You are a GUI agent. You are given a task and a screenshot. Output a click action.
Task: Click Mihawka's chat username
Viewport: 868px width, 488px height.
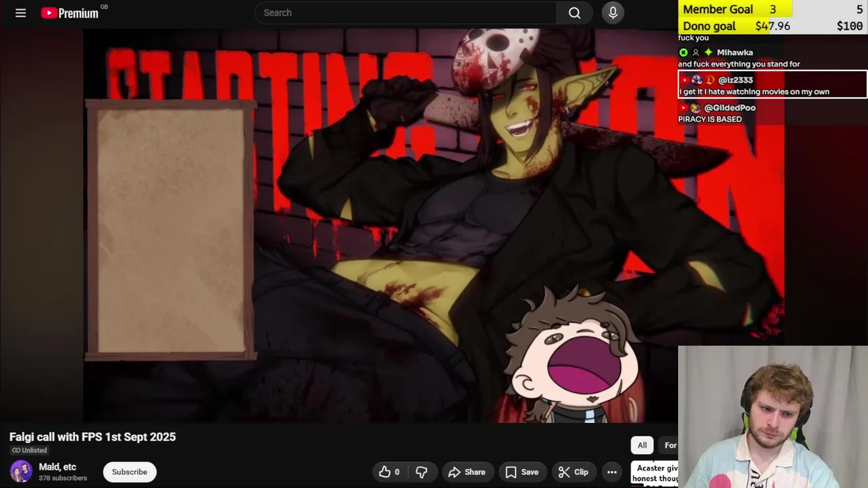pyautogui.click(x=734, y=52)
